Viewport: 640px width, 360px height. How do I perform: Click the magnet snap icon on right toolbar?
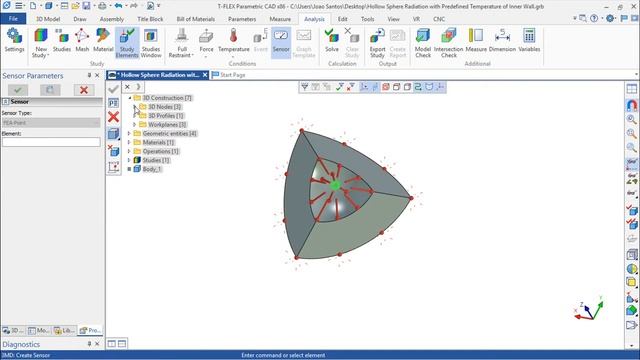pos(631,105)
